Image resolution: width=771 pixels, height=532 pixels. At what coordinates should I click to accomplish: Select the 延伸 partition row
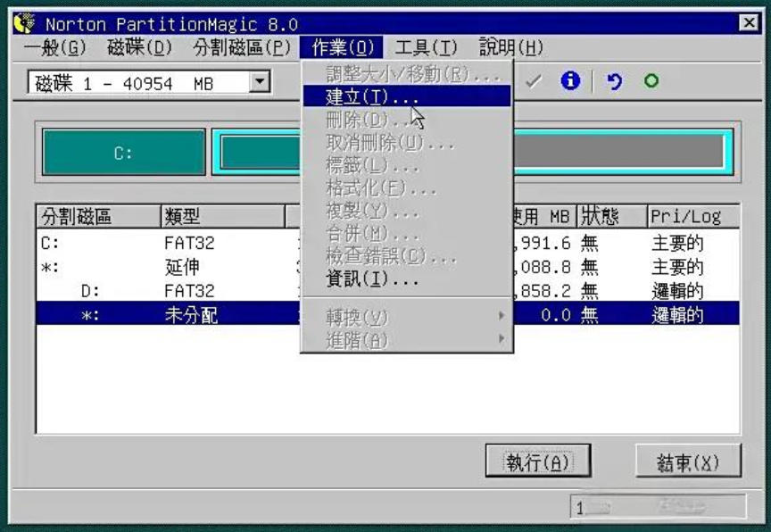(388, 267)
